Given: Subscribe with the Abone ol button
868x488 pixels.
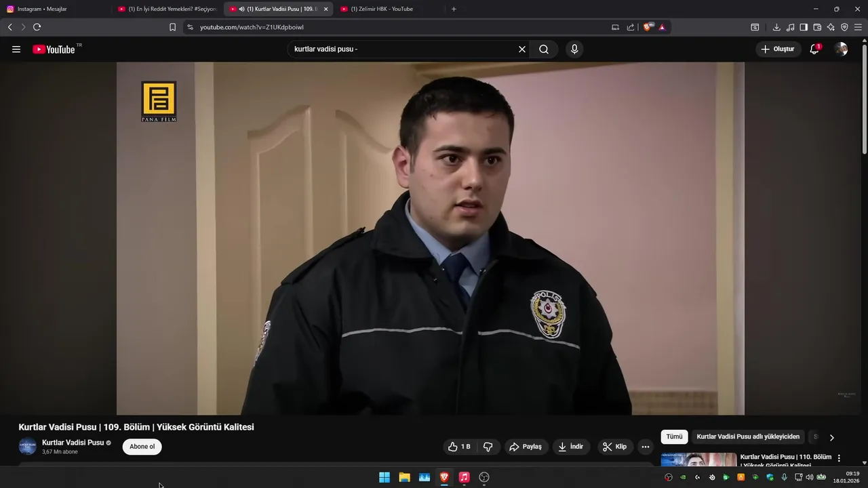Looking at the screenshot, I should coord(142,447).
